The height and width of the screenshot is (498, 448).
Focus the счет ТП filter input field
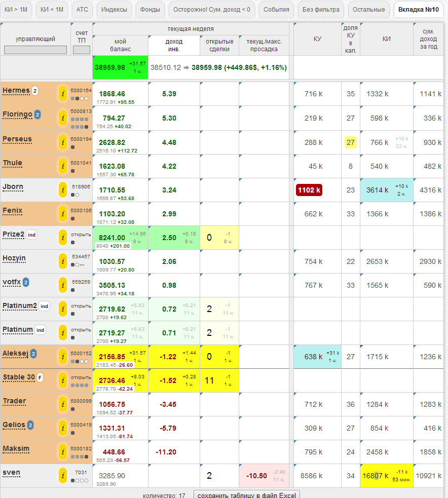(82, 50)
